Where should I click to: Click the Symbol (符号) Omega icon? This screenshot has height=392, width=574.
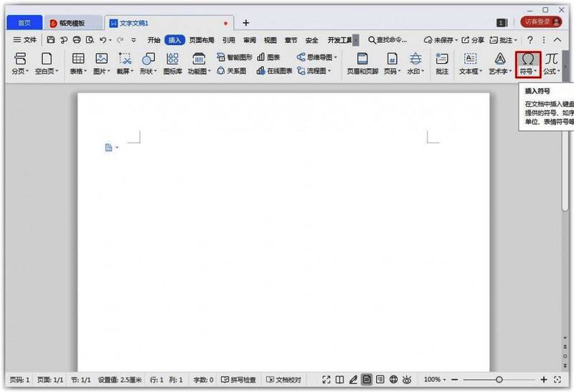point(527,59)
